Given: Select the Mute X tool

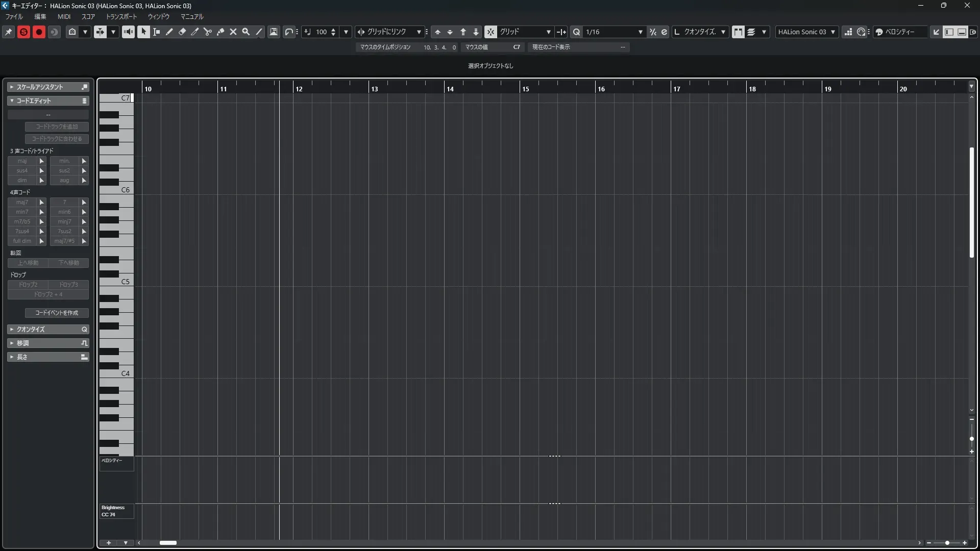Looking at the screenshot, I should click(233, 32).
